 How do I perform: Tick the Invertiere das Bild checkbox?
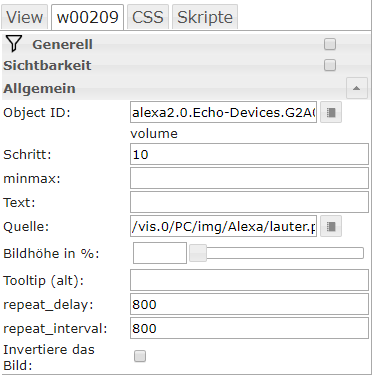tap(140, 356)
